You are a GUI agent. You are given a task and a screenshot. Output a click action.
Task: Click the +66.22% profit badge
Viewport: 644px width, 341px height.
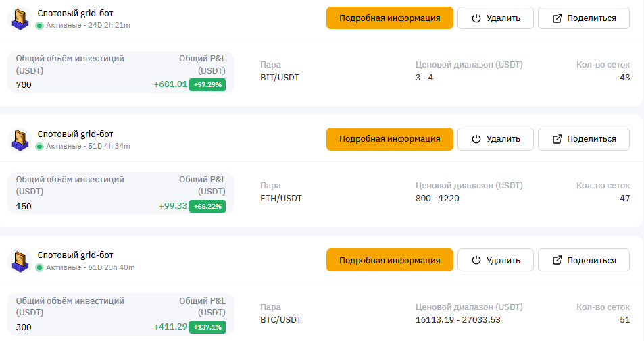tap(207, 206)
